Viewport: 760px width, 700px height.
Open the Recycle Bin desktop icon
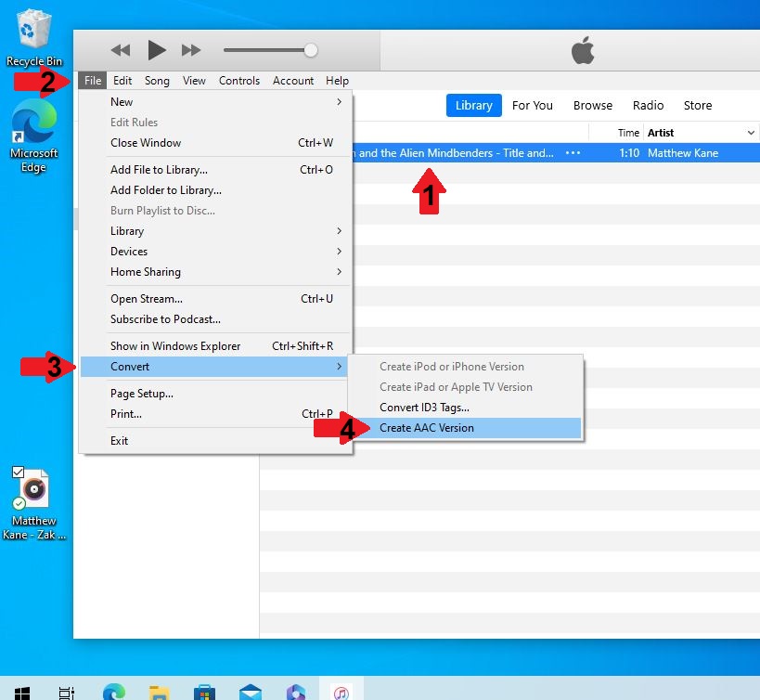coord(34,38)
